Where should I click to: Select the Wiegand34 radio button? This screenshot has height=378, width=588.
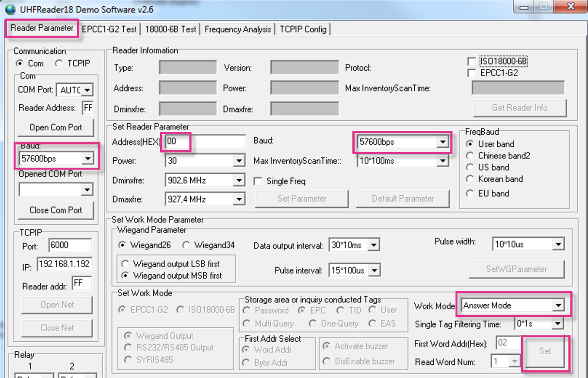pyautogui.click(x=187, y=245)
